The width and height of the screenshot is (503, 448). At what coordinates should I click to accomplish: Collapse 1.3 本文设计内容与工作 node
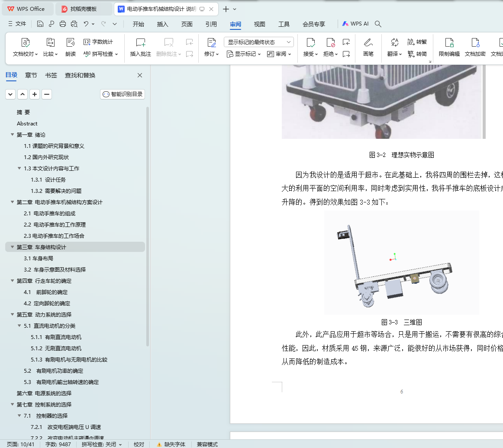click(19, 168)
